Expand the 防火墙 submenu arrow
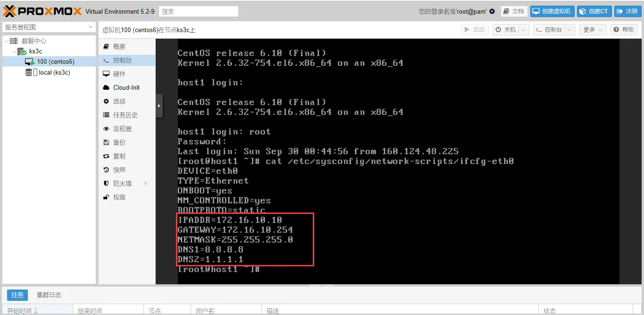Screen dimensions: 644x315 tap(146, 183)
